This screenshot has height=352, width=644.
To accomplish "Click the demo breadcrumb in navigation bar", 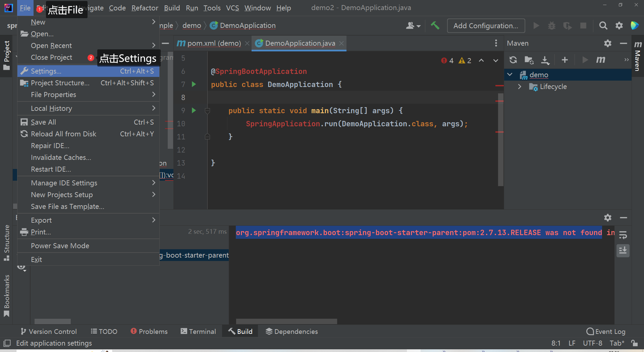I will 192,26.
